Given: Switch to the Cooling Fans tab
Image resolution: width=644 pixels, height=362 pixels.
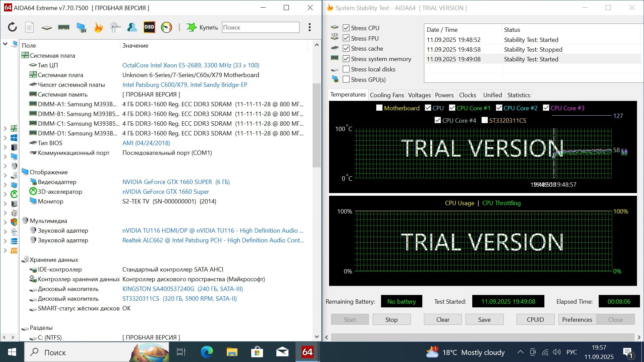Looking at the screenshot, I should pos(387,95).
